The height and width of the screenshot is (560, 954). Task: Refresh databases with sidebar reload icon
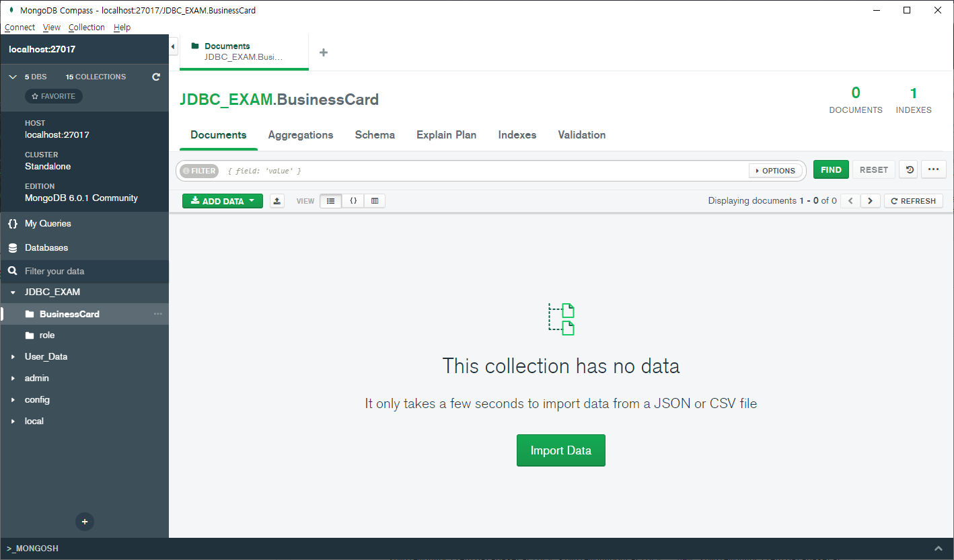point(156,77)
